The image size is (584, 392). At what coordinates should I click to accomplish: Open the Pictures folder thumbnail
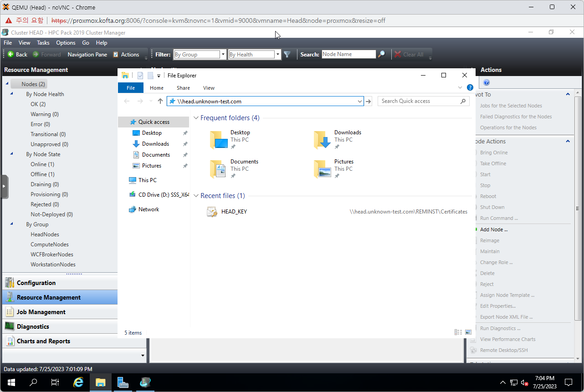click(x=323, y=169)
